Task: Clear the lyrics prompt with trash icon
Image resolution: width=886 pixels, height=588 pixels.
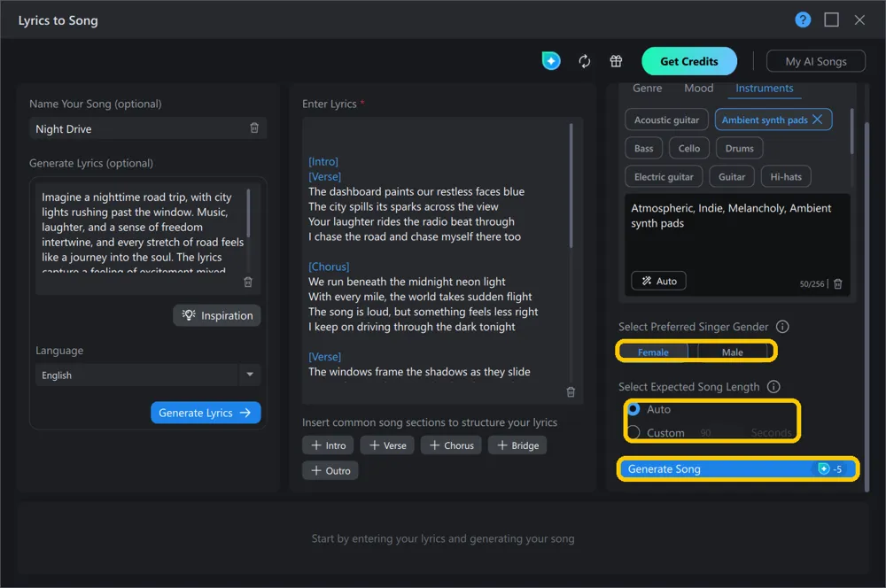Action: pyautogui.click(x=247, y=282)
